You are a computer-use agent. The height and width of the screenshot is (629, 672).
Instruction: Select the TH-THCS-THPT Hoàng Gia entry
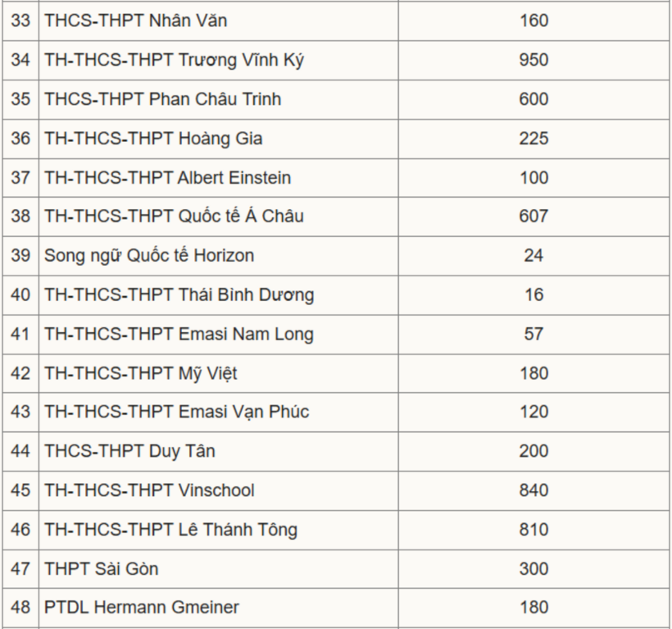(x=153, y=139)
